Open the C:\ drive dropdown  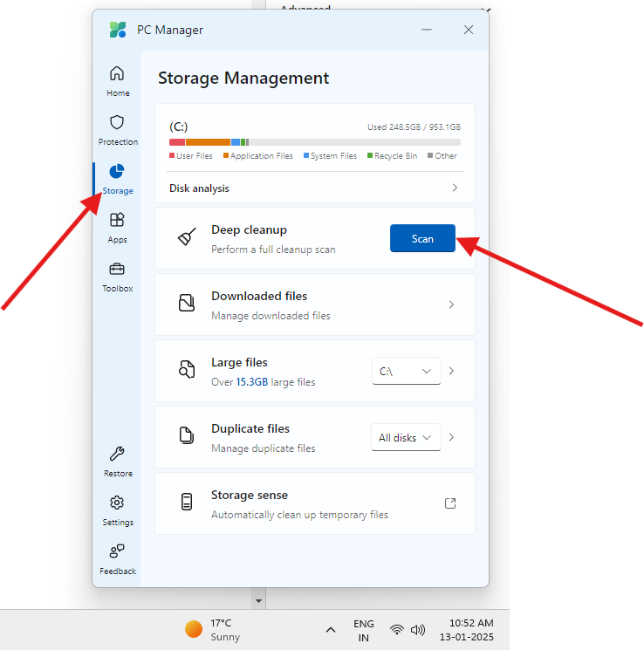click(407, 371)
